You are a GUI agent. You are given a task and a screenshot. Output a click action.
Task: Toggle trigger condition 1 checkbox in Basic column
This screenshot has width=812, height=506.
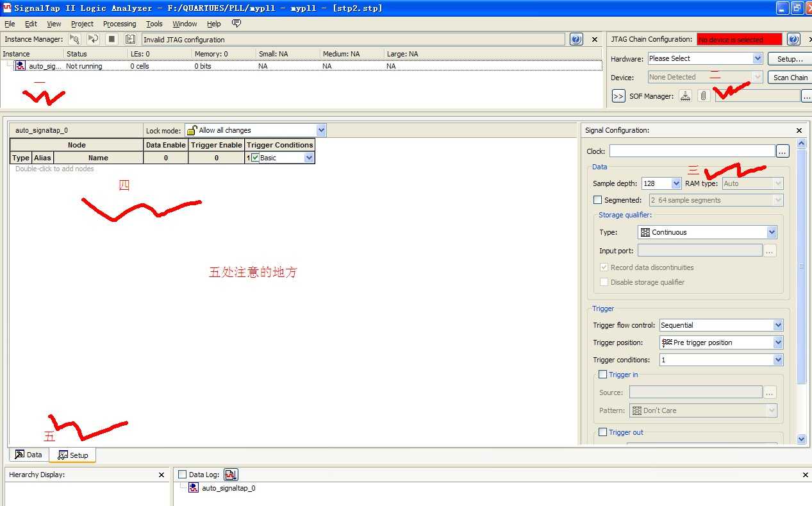click(x=255, y=158)
